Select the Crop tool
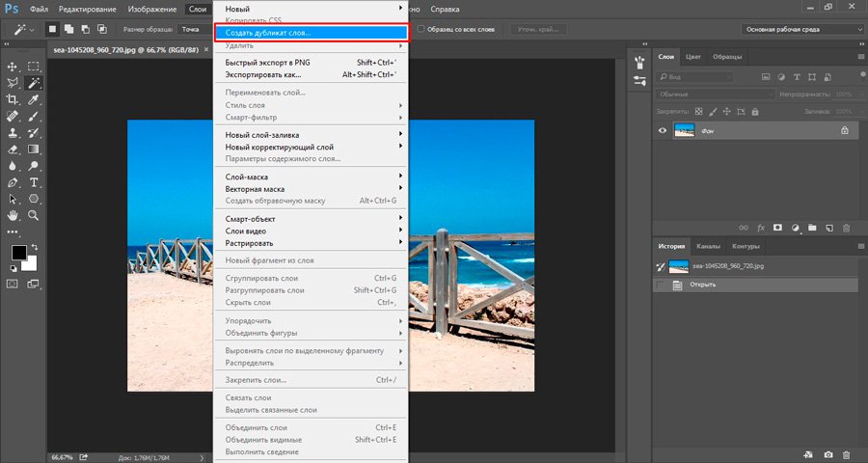The height and width of the screenshot is (463, 868). [x=14, y=99]
